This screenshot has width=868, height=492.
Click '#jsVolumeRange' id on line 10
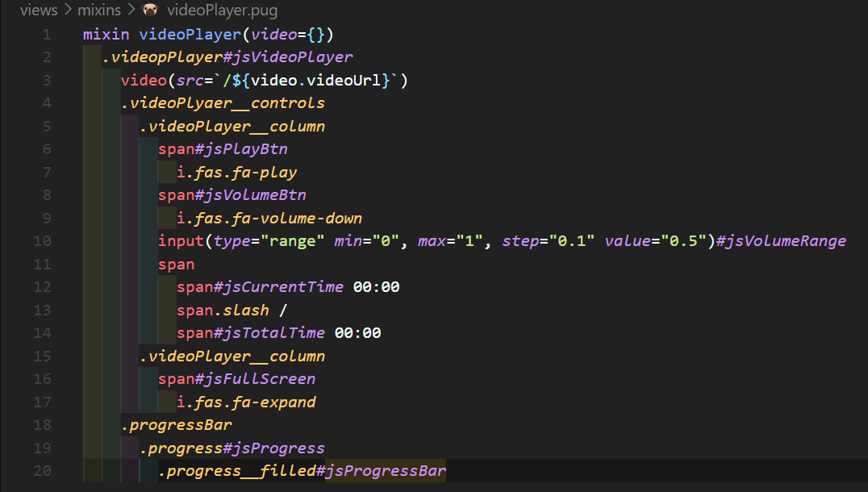[x=781, y=241]
